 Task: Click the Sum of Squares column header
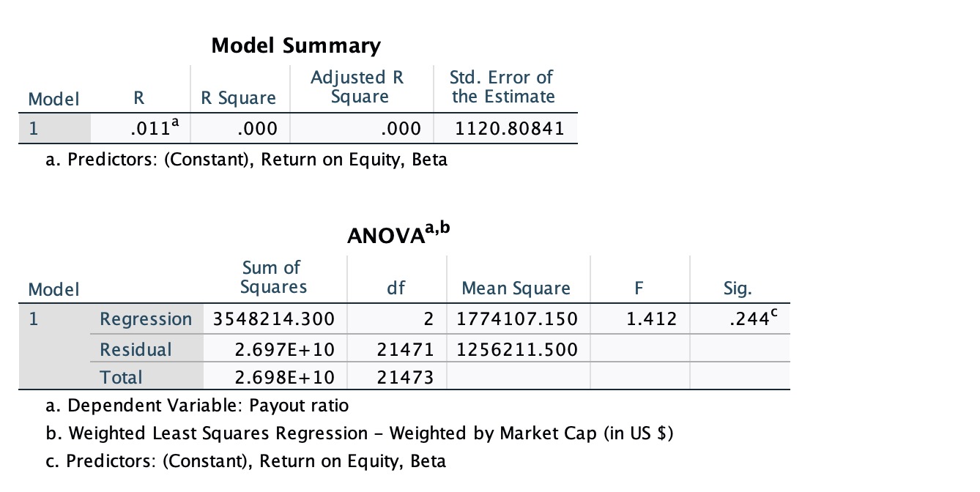[272, 277]
